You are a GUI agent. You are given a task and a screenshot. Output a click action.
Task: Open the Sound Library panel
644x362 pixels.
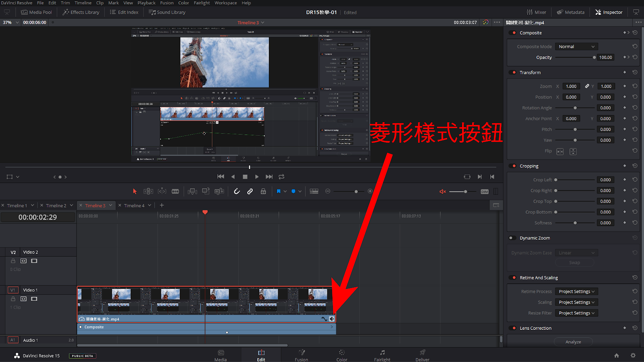[x=167, y=12]
